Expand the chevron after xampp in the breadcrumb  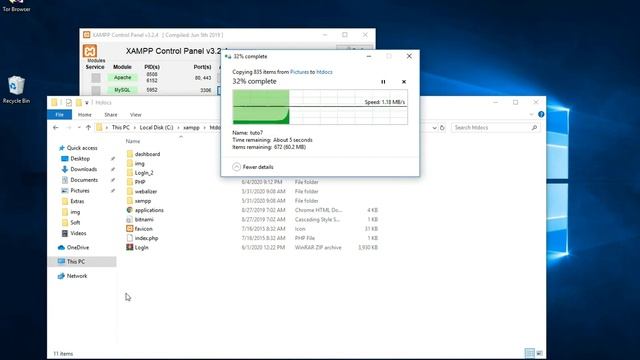coord(204,128)
